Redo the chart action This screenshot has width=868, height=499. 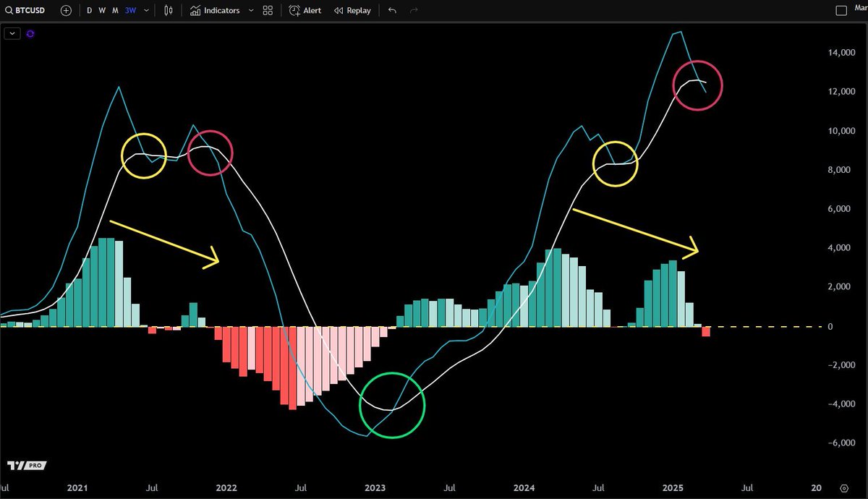(414, 11)
